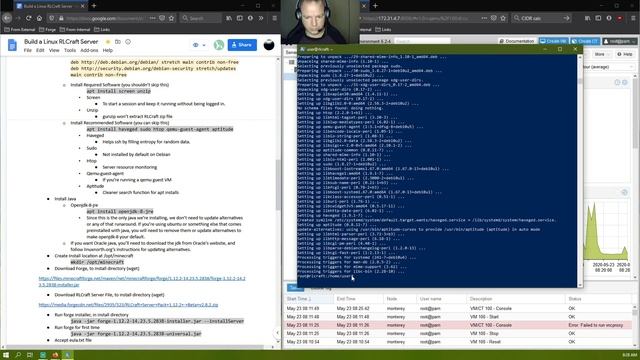Open home page in left Firefox window
Viewport: 640px width, 360px height.
(39, 18)
